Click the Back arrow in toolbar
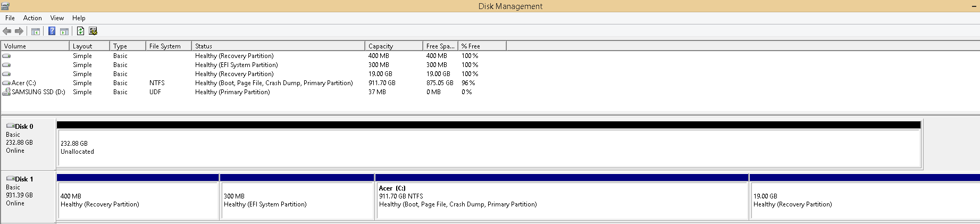The width and height of the screenshot is (980, 224). pyautogui.click(x=7, y=31)
